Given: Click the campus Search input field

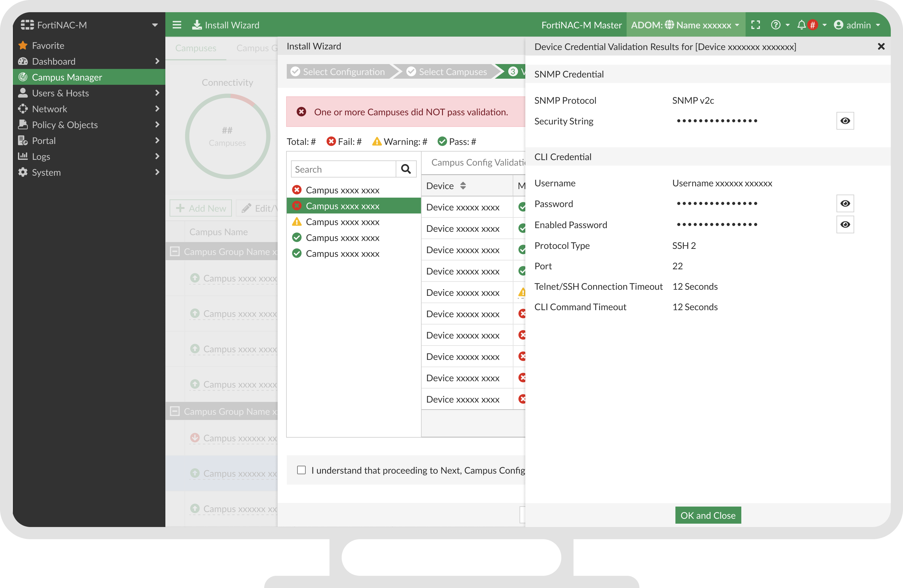Looking at the screenshot, I should tap(344, 169).
